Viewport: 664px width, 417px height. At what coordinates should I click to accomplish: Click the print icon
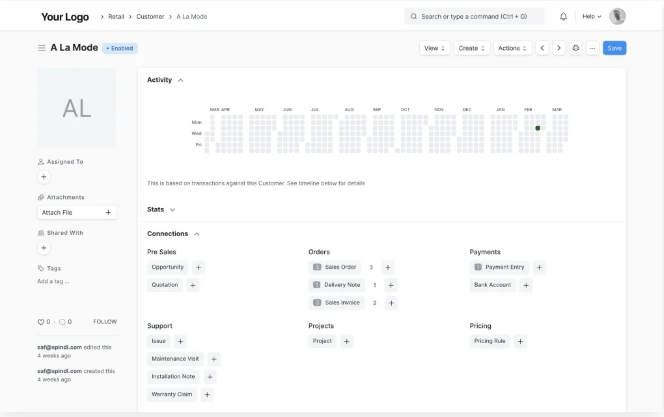click(x=576, y=48)
